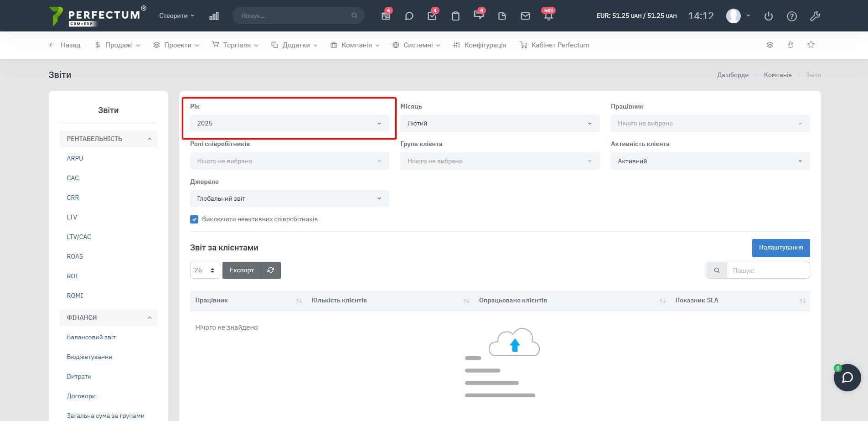Click the Налаштування button
868x421 pixels.
780,248
